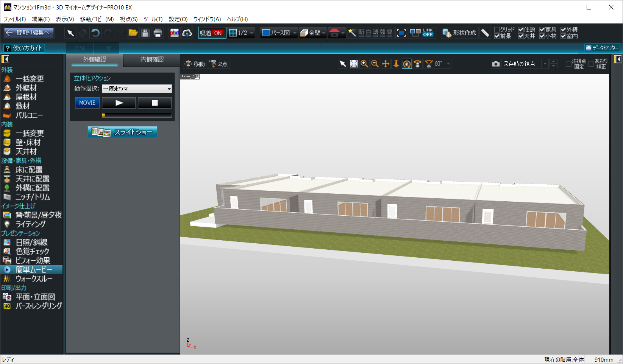Switch to the 内観確認 tab

(x=152, y=59)
